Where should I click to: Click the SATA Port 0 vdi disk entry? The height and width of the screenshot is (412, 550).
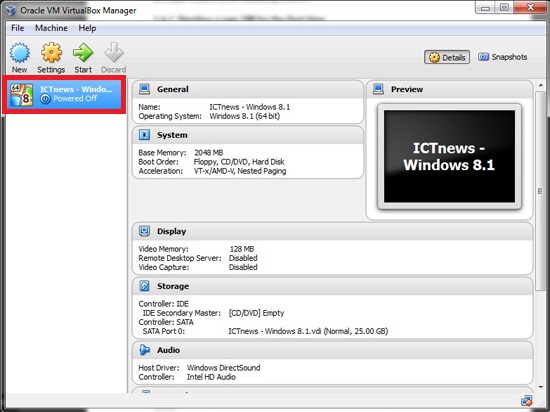click(x=308, y=331)
